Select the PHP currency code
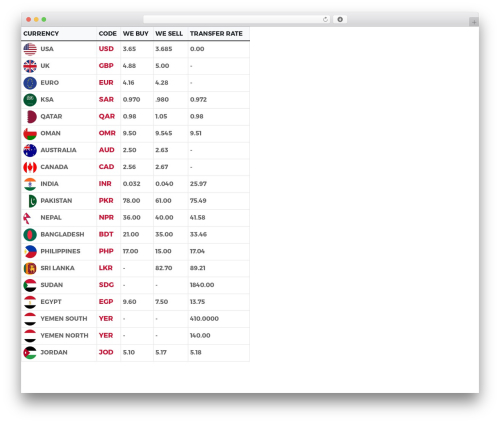 click(106, 251)
